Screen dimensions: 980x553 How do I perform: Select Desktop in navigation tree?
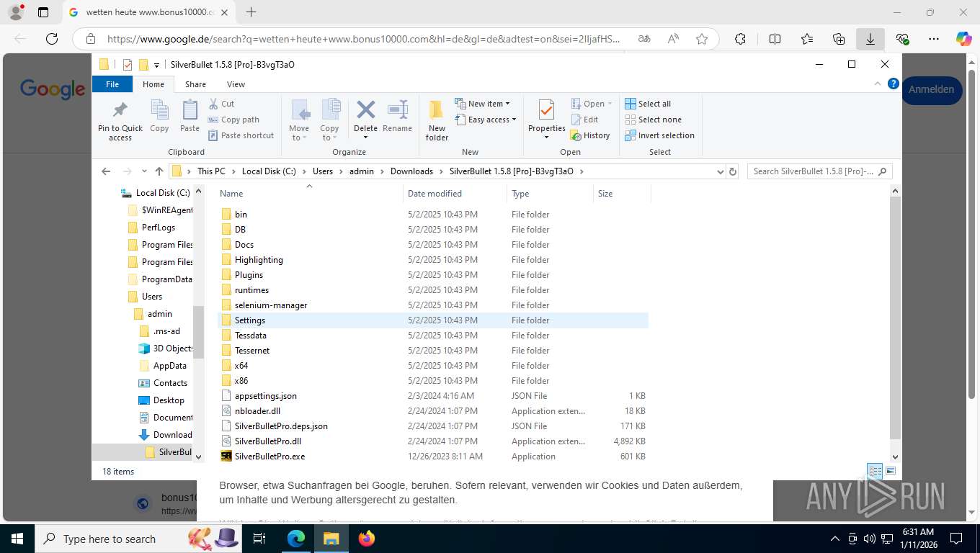tap(161, 400)
